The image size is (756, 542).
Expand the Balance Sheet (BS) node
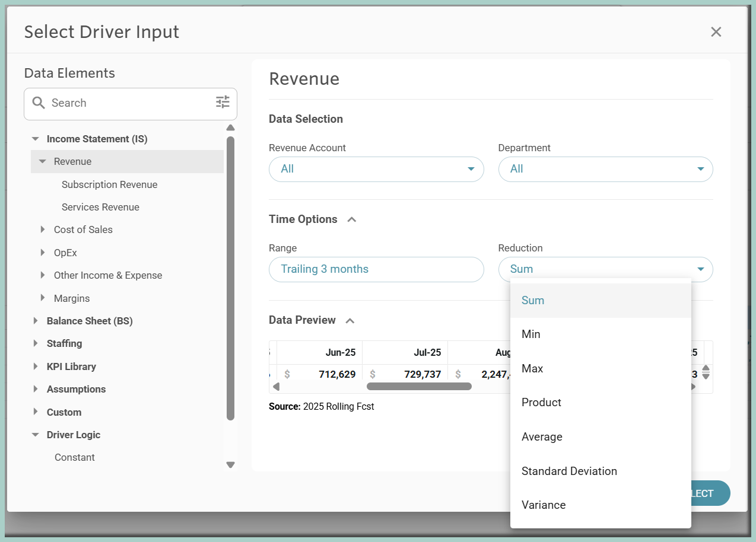tap(36, 321)
